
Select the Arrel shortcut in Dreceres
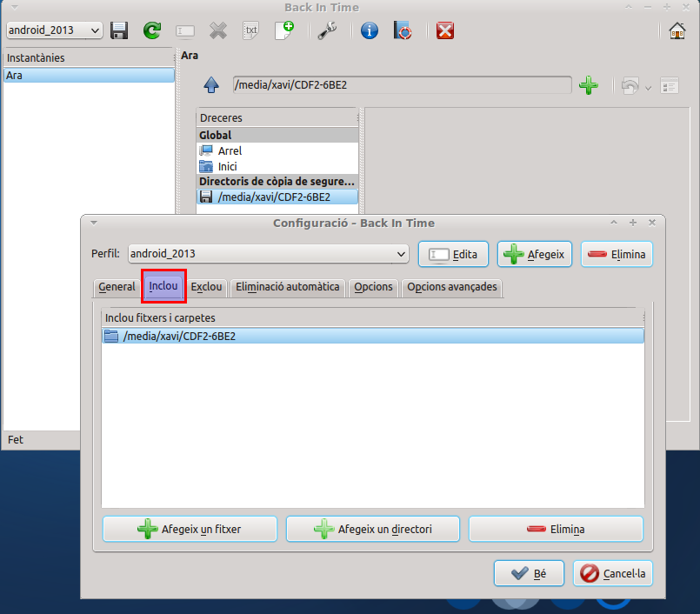(x=230, y=151)
